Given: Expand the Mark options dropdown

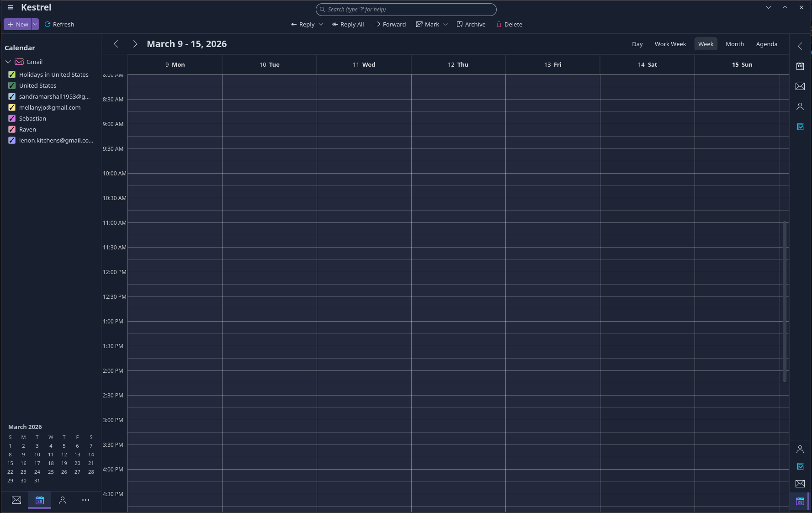Looking at the screenshot, I should 446,24.
